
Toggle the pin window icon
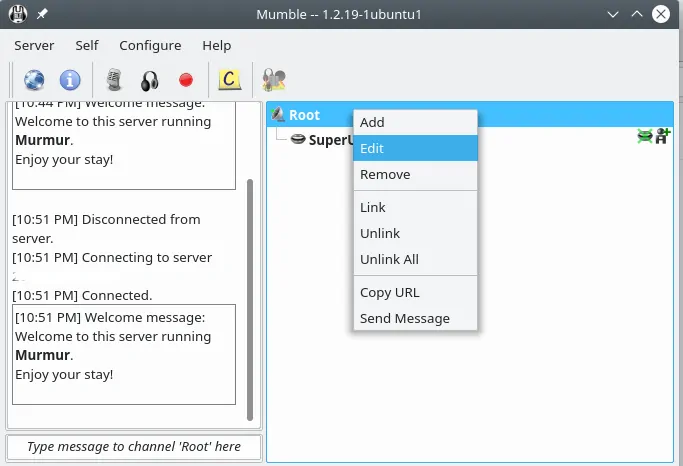click(42, 14)
